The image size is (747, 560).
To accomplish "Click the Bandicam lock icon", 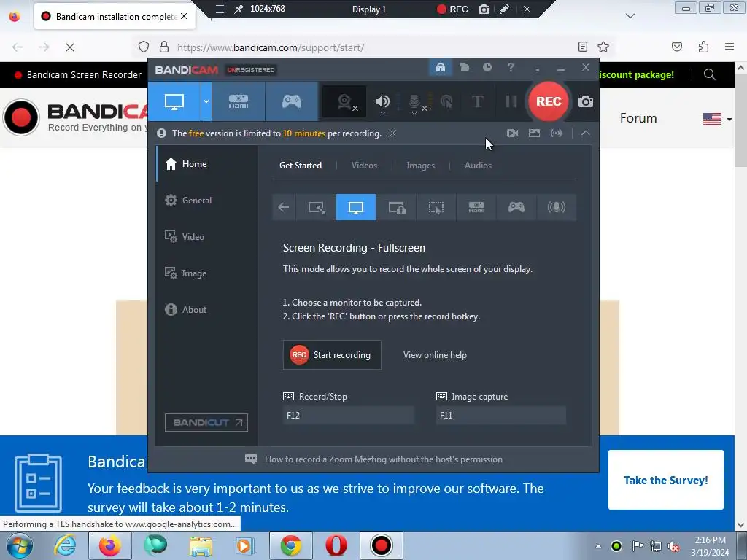I will [440, 67].
